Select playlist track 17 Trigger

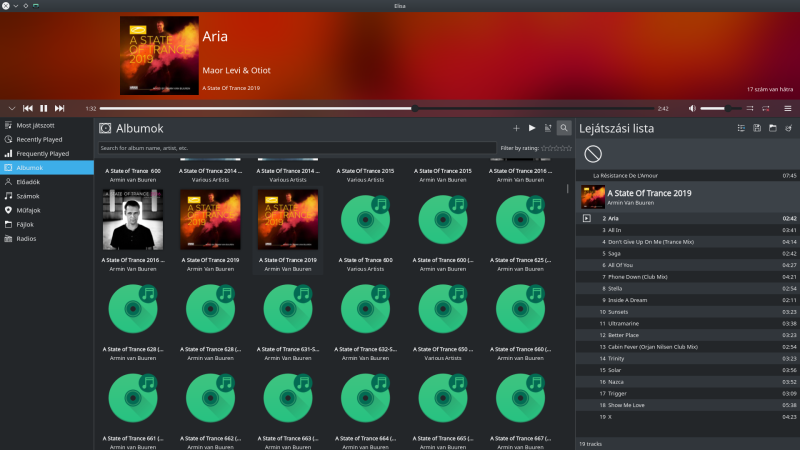(x=687, y=393)
